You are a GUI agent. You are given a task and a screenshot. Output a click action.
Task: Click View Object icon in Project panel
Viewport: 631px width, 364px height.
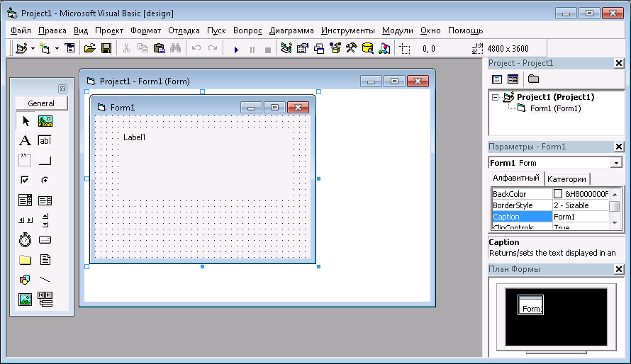pos(513,79)
